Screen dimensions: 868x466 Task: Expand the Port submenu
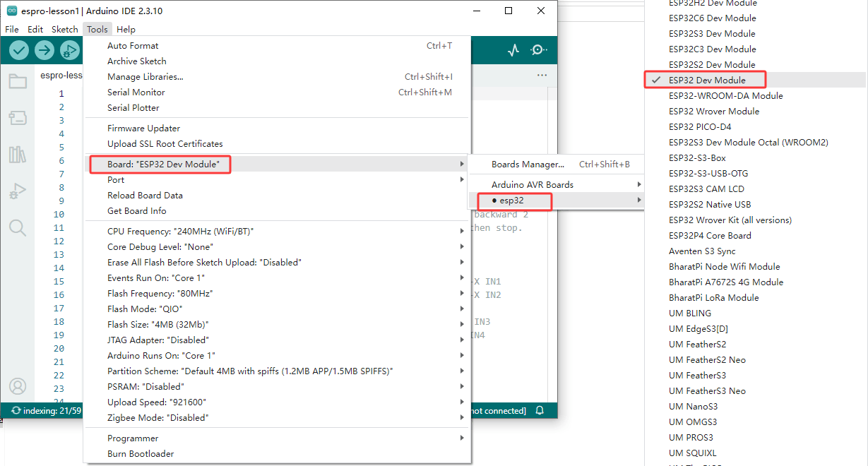276,180
